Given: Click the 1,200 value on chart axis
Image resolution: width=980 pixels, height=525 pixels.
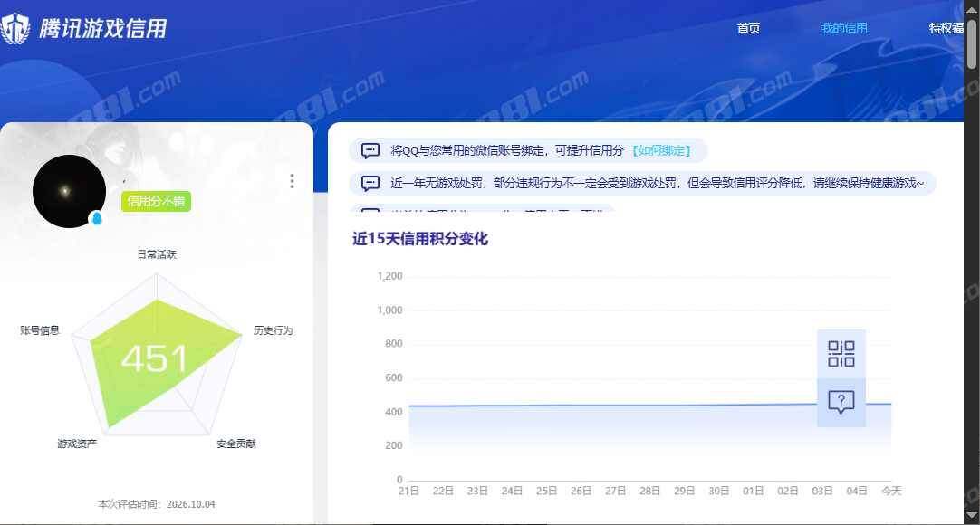Looking at the screenshot, I should 390,276.
